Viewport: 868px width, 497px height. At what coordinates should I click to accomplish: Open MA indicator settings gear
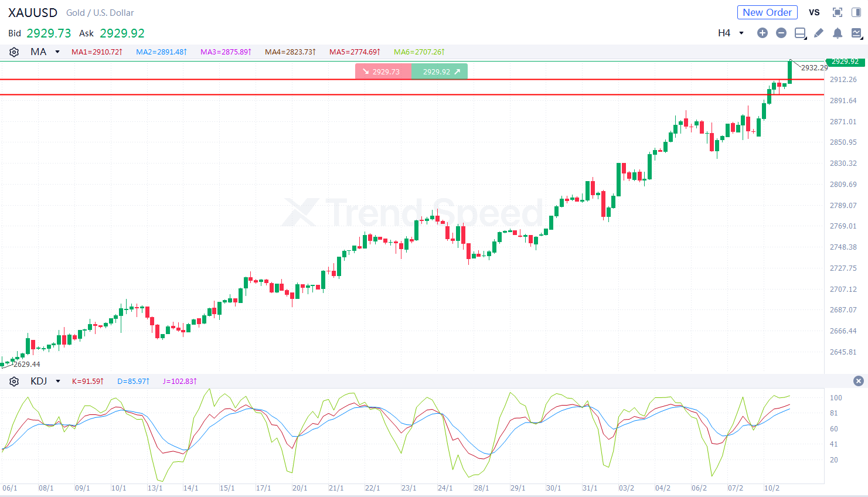point(14,52)
